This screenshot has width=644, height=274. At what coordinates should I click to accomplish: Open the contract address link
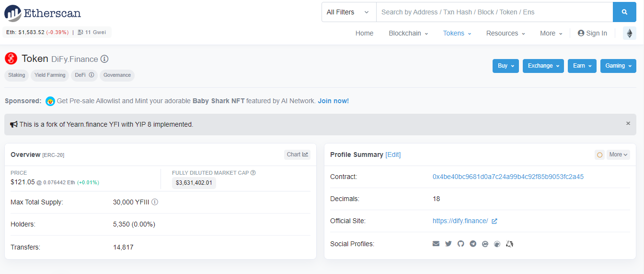coord(508,177)
